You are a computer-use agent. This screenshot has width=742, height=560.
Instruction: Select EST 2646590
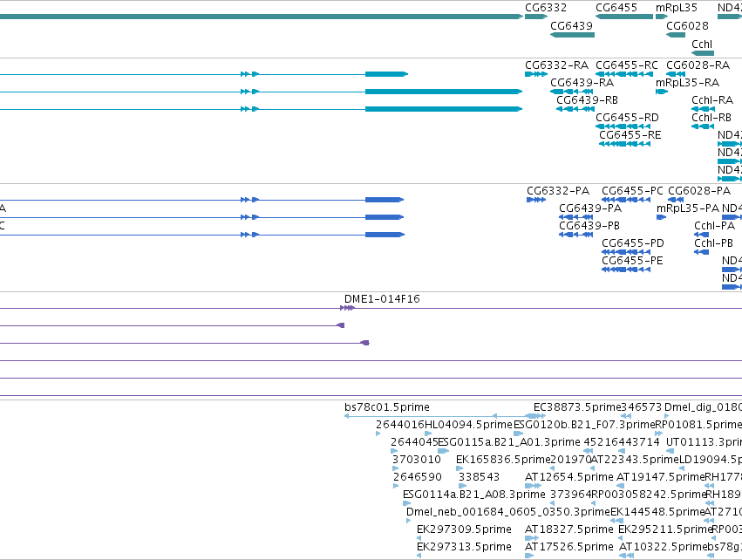coord(418,477)
